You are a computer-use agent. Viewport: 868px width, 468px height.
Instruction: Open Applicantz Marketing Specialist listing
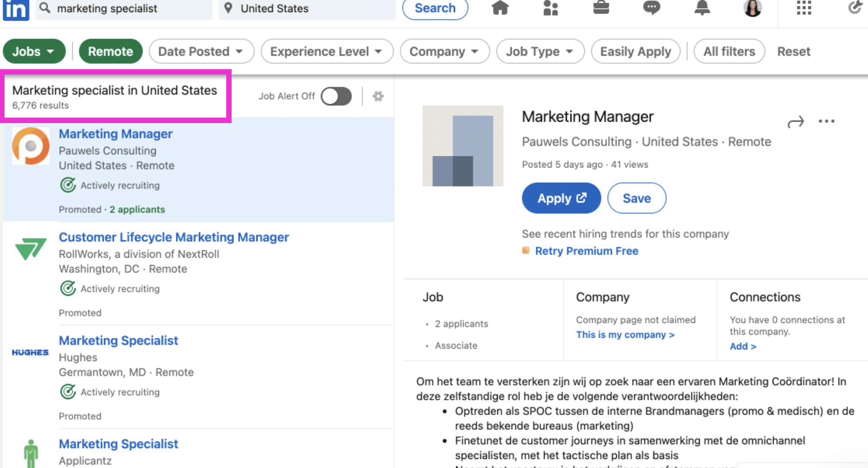[118, 444]
